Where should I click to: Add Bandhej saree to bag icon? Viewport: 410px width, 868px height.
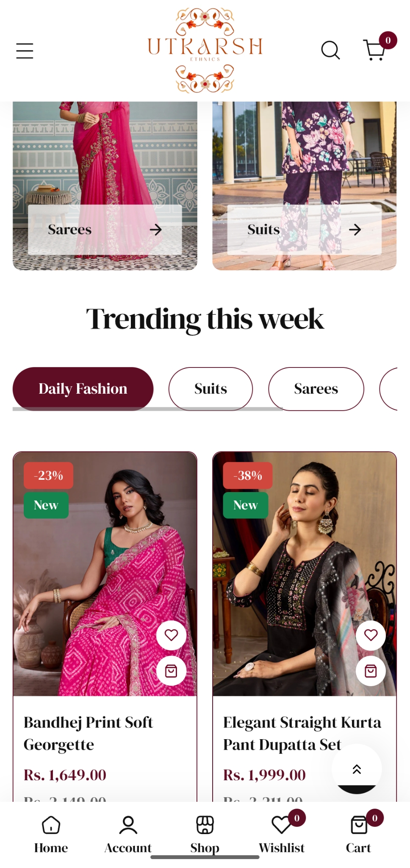[171, 671]
